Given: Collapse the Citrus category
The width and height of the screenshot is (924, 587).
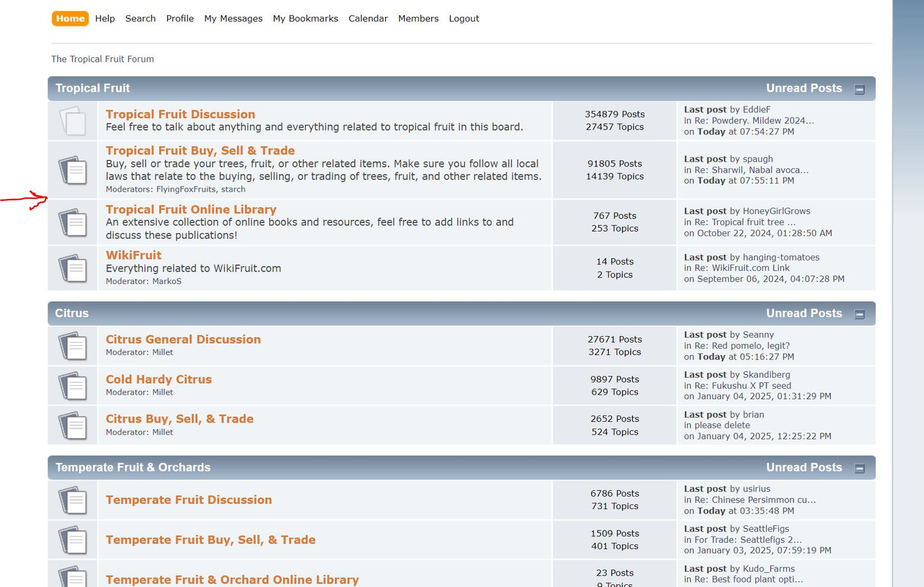Looking at the screenshot, I should [x=859, y=315].
